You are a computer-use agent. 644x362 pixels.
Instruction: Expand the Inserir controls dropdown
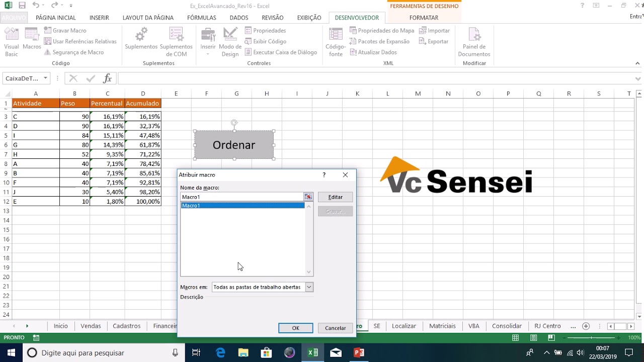tap(208, 42)
